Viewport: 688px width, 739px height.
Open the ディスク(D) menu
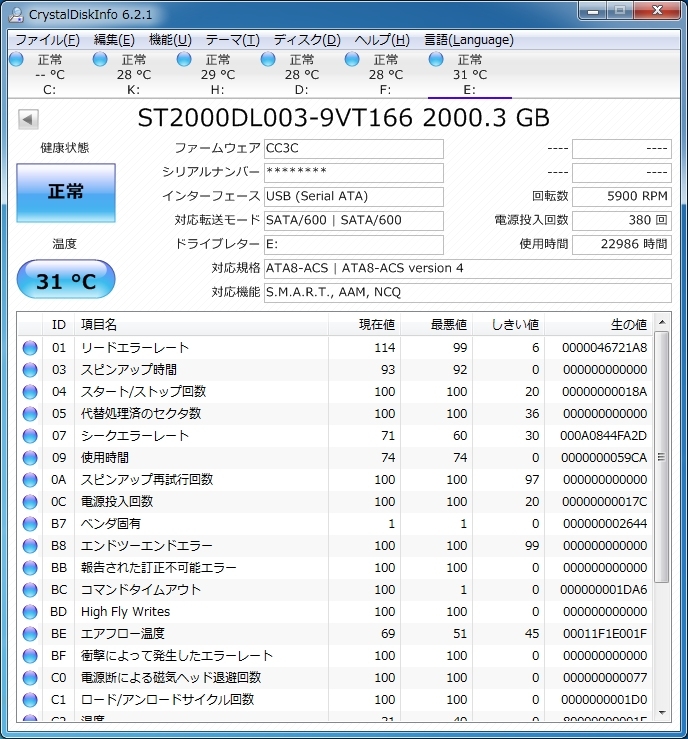307,40
